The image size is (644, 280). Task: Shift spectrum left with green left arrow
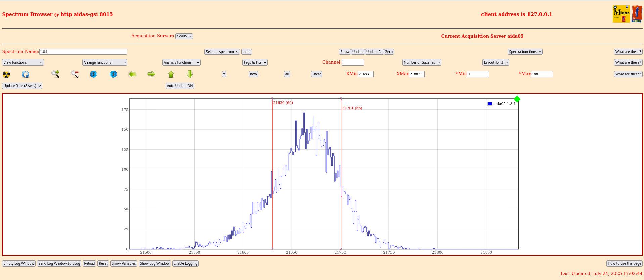pyautogui.click(x=132, y=74)
